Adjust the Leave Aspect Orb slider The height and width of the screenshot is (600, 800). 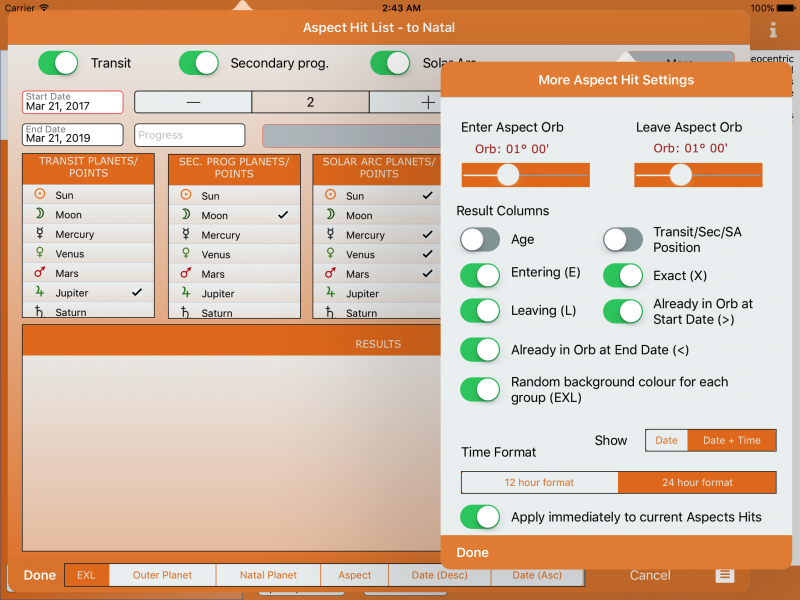681,175
